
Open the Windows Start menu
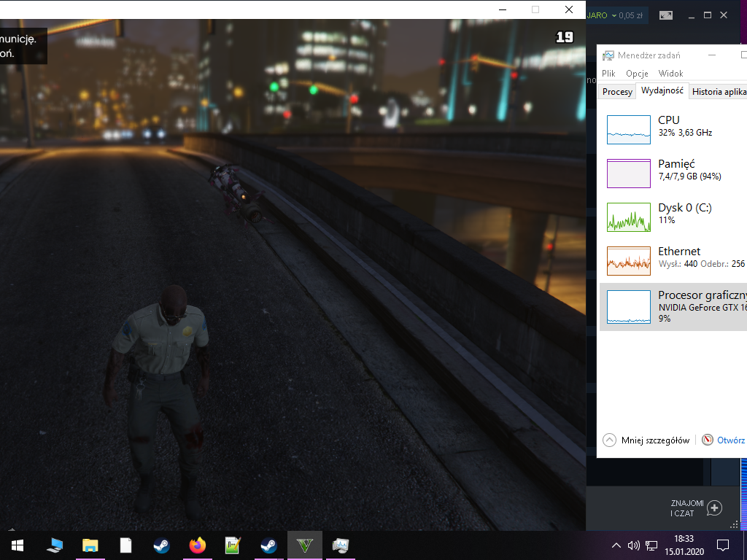coord(18,545)
